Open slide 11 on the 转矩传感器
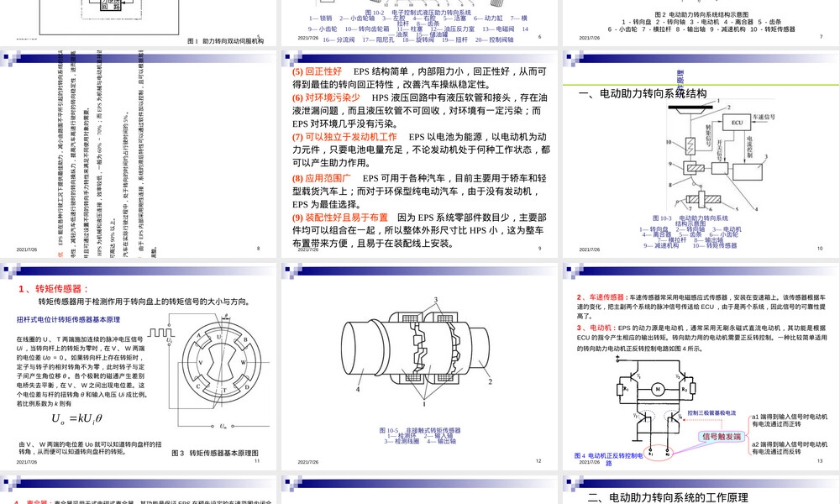The image size is (840, 504). 139,366
